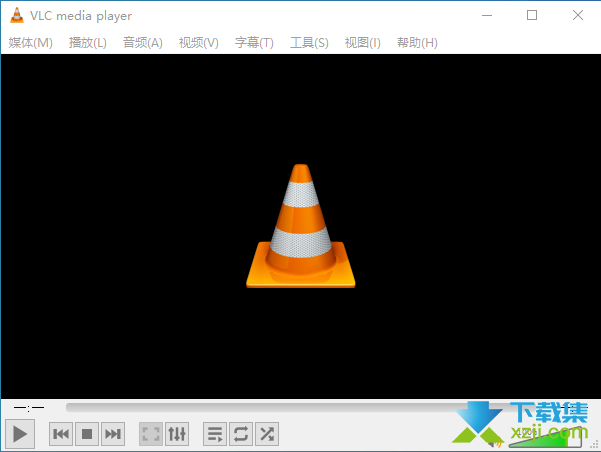Close the VLC media player window
This screenshot has height=452, width=601.
578,15
